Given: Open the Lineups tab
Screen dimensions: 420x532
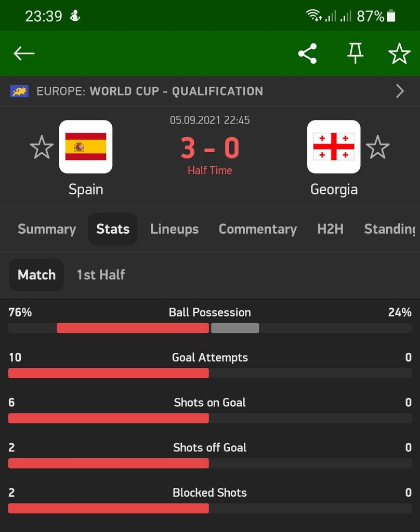Looking at the screenshot, I should [175, 229].
